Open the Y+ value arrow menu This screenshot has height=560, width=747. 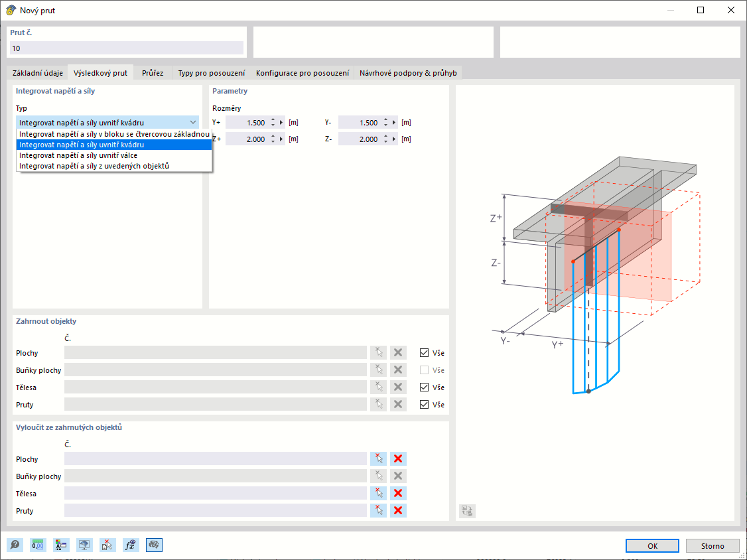tap(281, 123)
